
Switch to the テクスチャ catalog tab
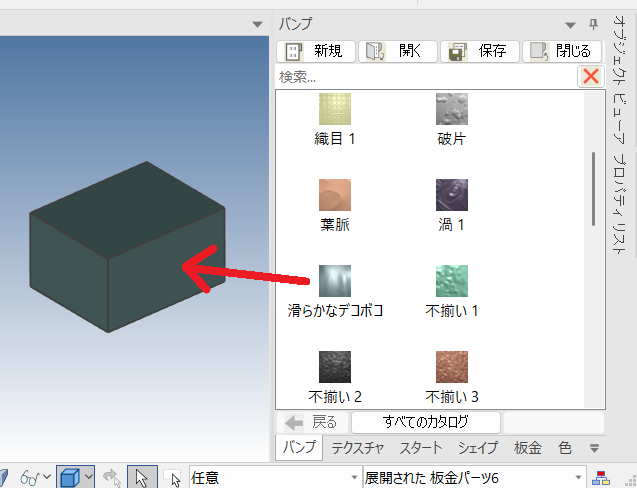coord(358,448)
